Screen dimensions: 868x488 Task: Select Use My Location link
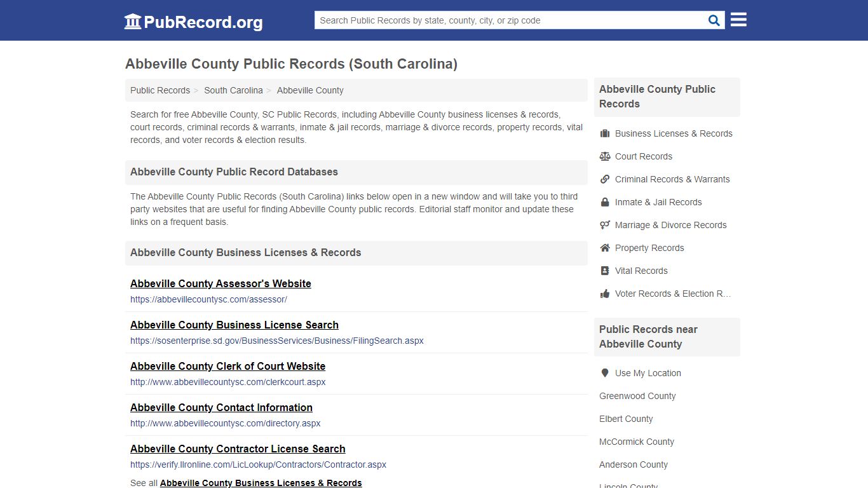click(x=648, y=373)
